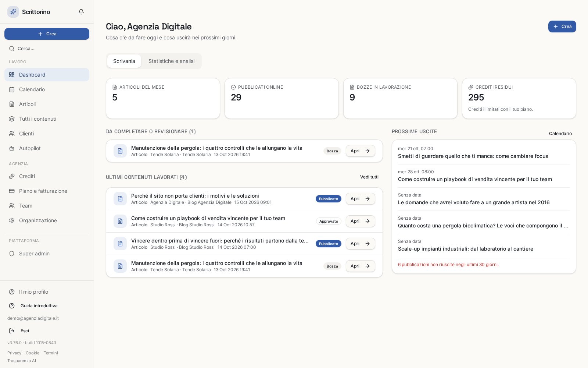Open the Calendario link above Prossime uscite
This screenshot has width=588, height=368.
pos(560,134)
